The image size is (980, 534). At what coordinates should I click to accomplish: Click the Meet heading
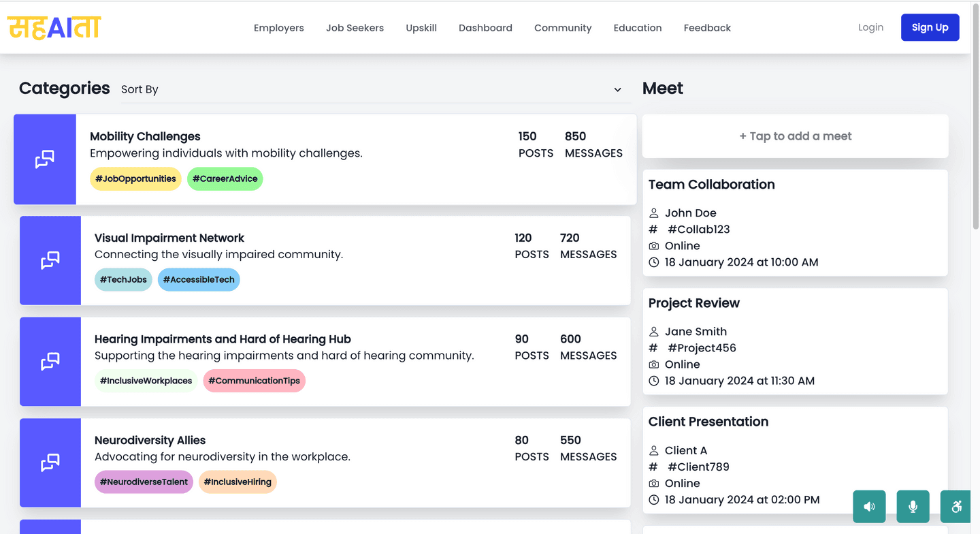662,89
